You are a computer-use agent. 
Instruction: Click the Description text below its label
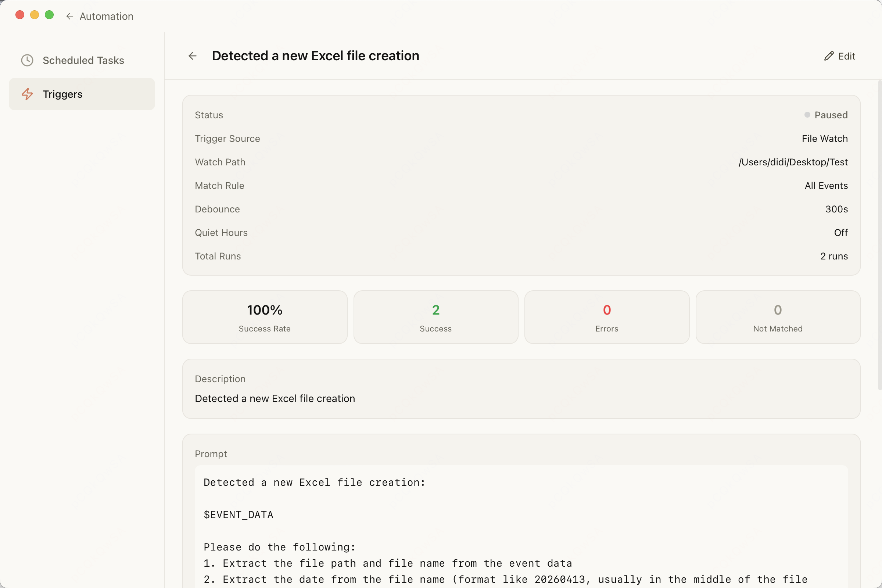coord(275,398)
